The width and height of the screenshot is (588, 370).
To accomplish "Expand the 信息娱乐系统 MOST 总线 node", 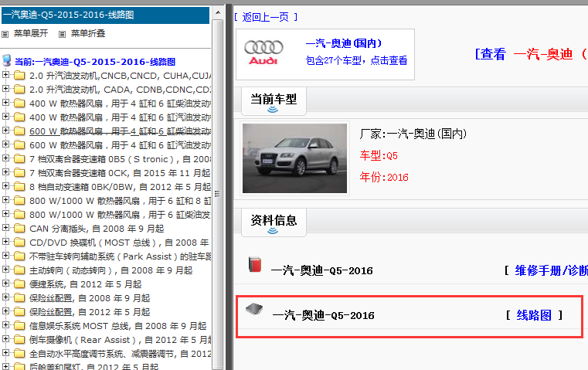I will (5, 324).
